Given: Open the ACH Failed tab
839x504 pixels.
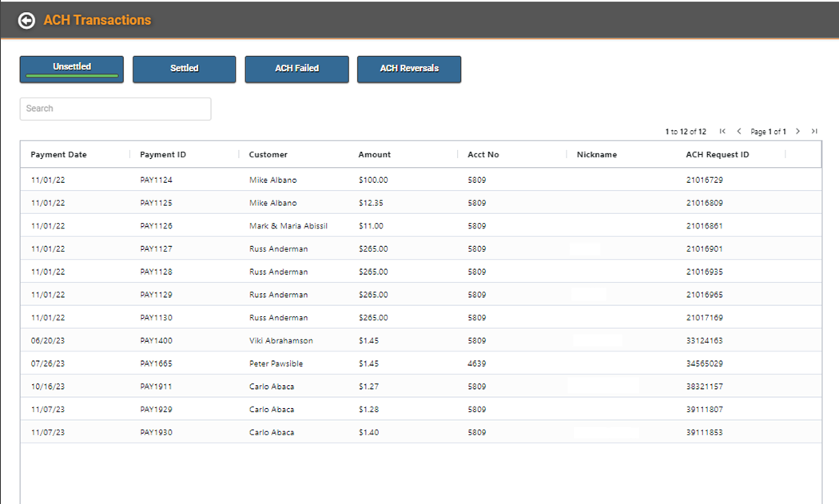Looking at the screenshot, I should (x=296, y=69).
